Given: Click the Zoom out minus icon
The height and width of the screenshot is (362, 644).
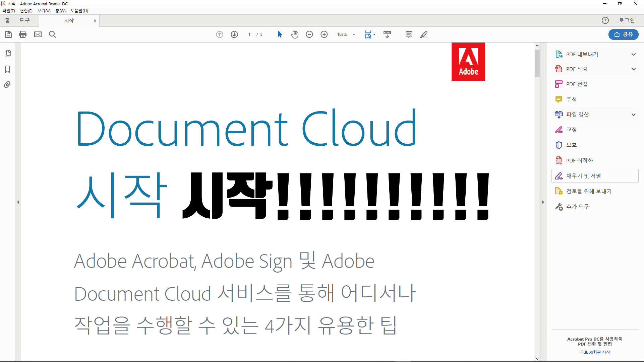Looking at the screenshot, I should (x=309, y=34).
